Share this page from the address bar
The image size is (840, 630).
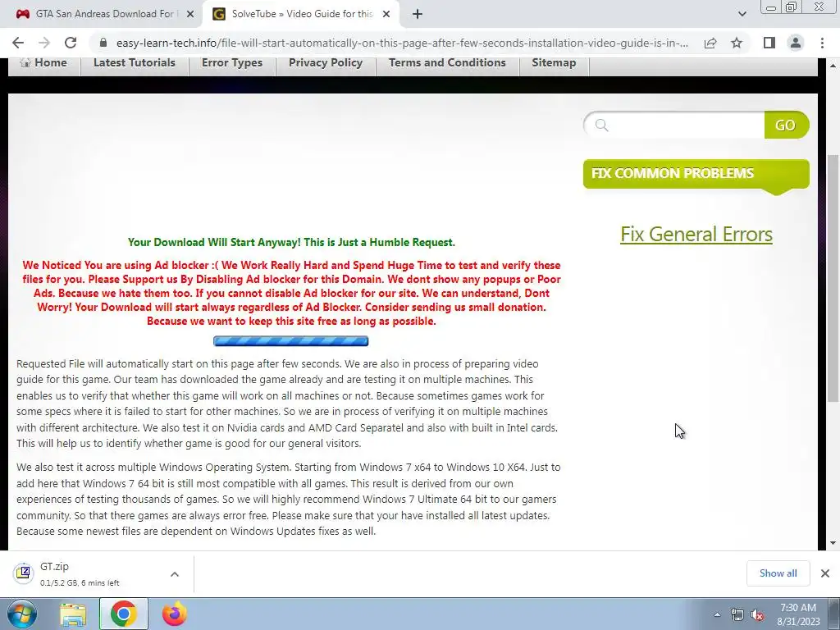click(x=710, y=43)
